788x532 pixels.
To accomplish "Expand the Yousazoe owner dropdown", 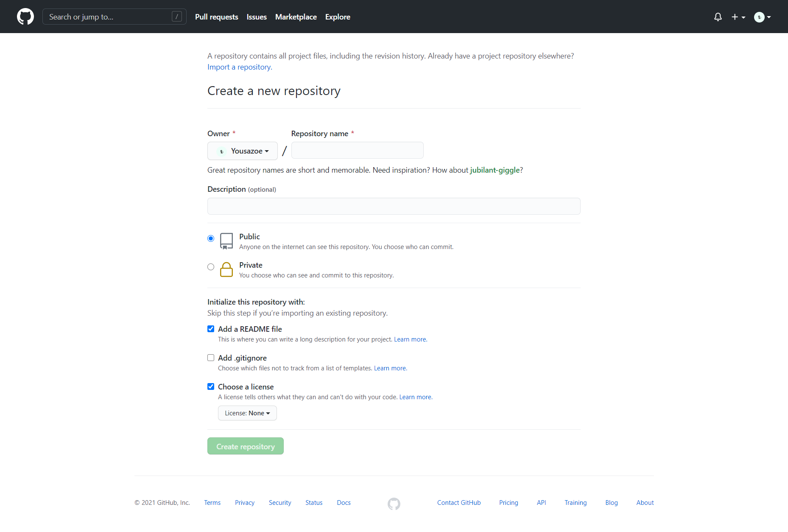I will [x=243, y=151].
